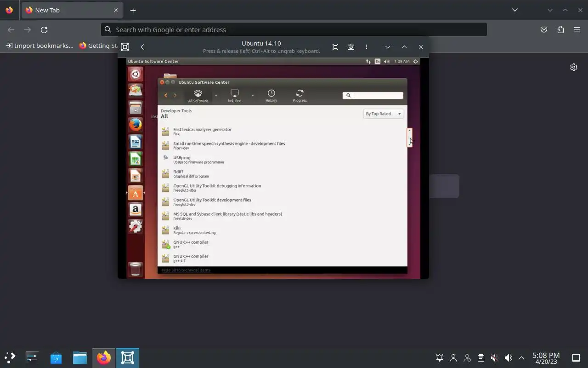Open the Ubuntu Dash home launcher icon
Screen dimensions: 588x368
click(135, 74)
